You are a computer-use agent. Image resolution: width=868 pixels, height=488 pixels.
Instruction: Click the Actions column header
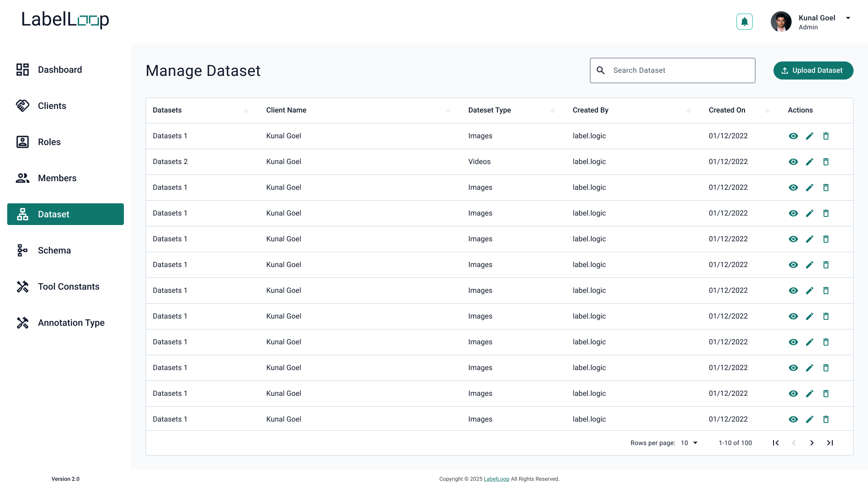click(800, 110)
